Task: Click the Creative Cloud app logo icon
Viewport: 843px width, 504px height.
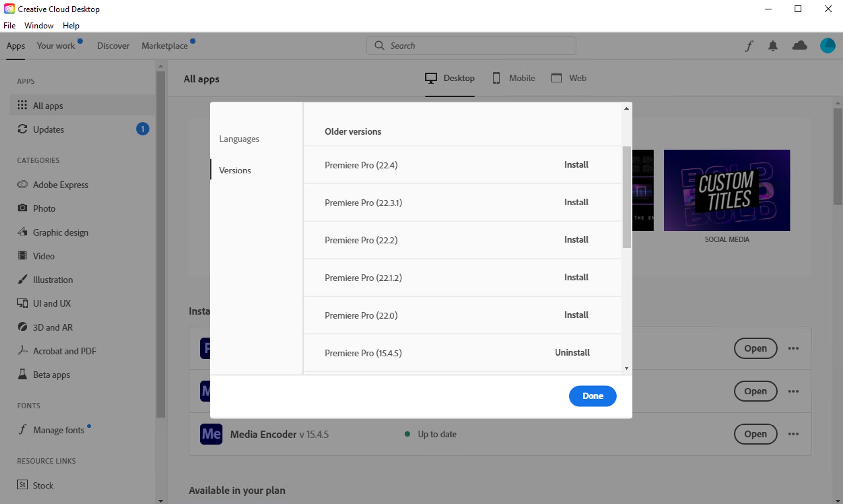Action: pyautogui.click(x=9, y=9)
